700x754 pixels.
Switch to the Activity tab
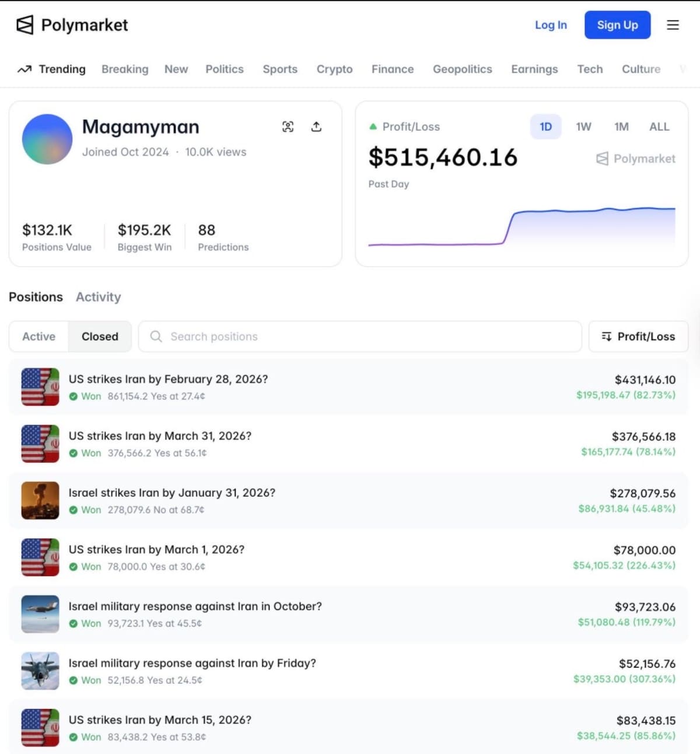pos(98,297)
